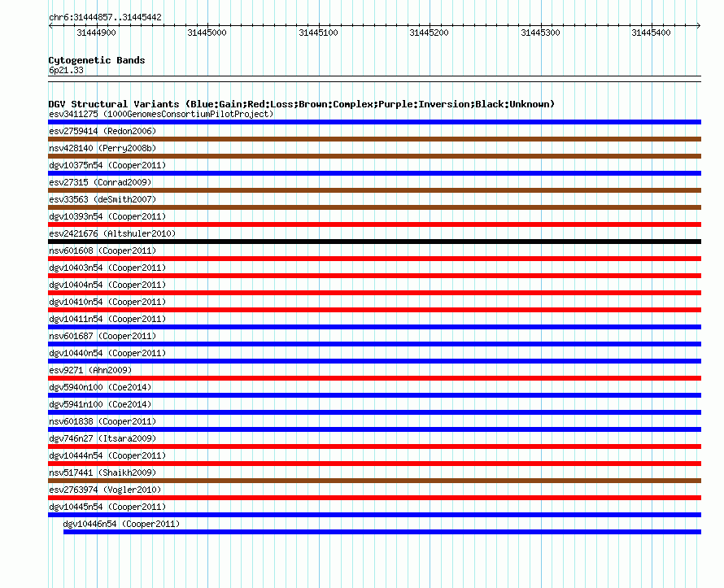Click the brown complex bar under nsv517441 (Shaikh2009)
The width and height of the screenshot is (724, 588).
(x=374, y=481)
